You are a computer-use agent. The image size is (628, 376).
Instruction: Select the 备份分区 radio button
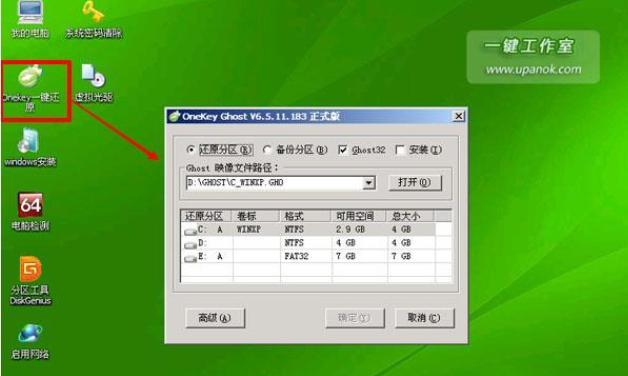point(267,150)
